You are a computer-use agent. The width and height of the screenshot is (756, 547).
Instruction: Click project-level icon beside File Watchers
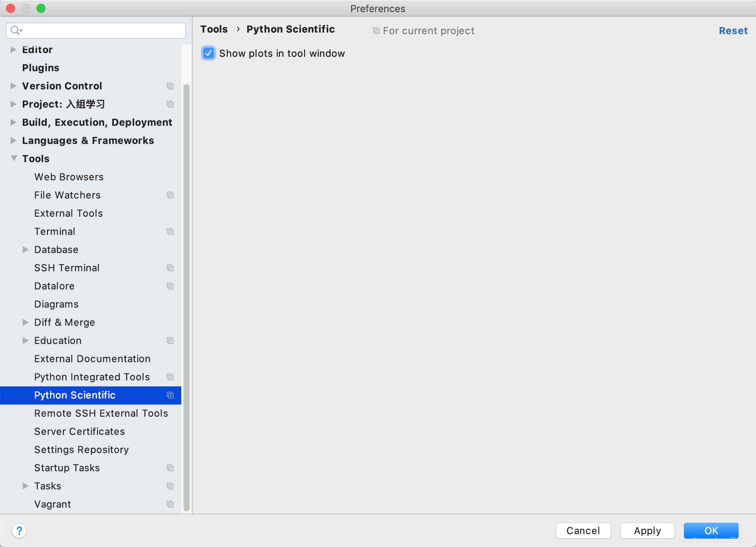point(170,195)
